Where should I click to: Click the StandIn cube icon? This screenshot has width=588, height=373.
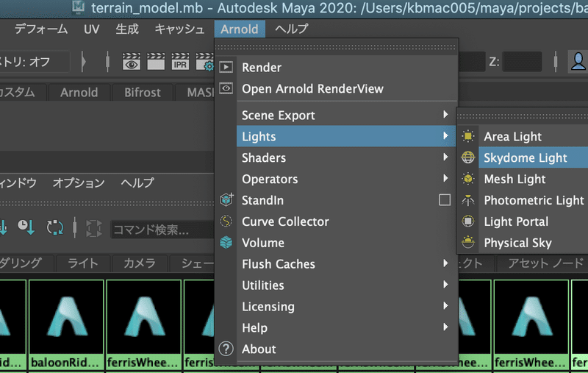[226, 199]
